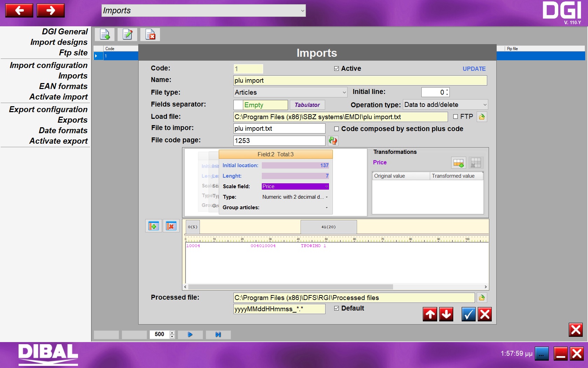Image resolution: width=588 pixels, height=368 pixels.
Task: Open the field Type dropdown
Action: point(295,197)
